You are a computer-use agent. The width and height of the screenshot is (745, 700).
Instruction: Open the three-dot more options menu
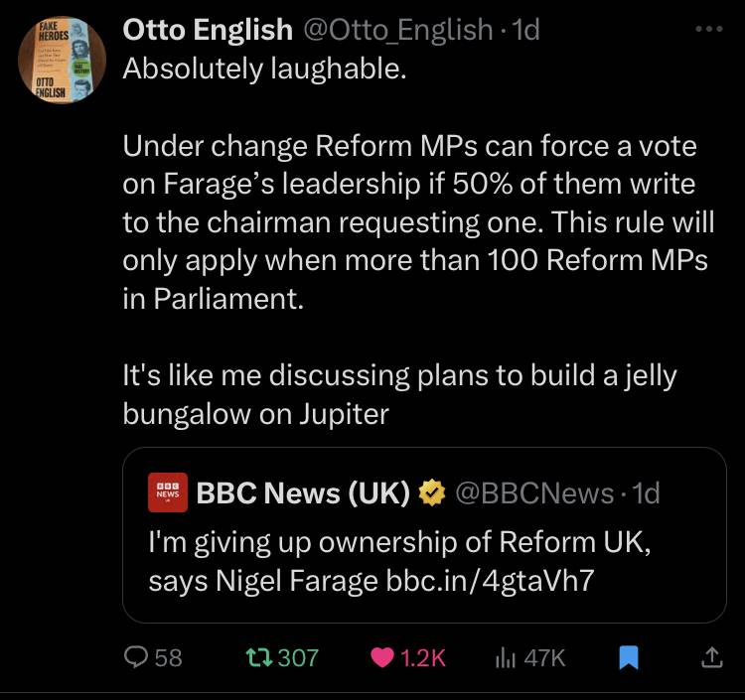709,29
